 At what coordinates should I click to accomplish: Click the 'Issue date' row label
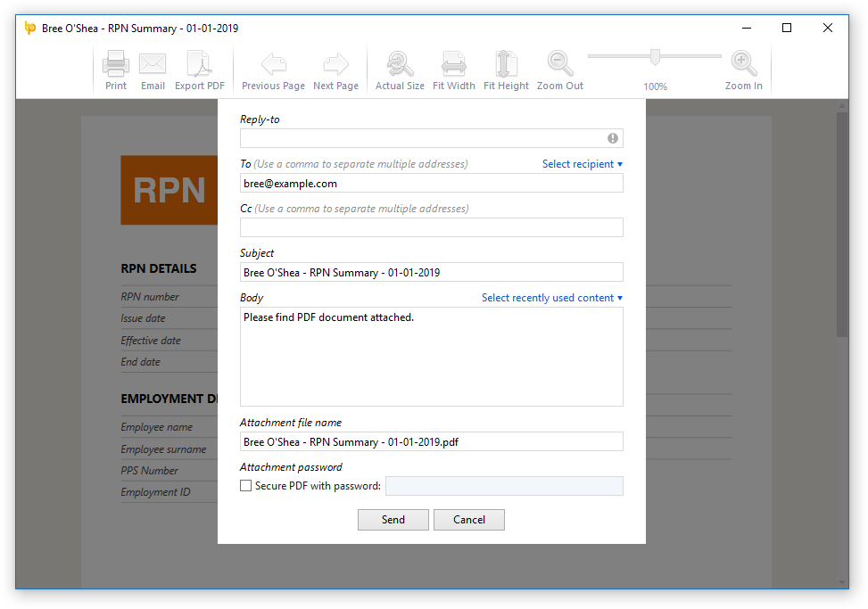(x=143, y=318)
